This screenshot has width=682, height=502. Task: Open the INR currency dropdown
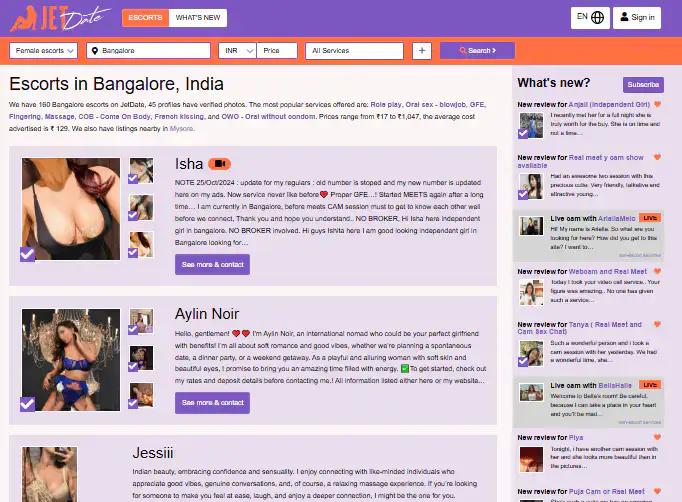tap(237, 50)
